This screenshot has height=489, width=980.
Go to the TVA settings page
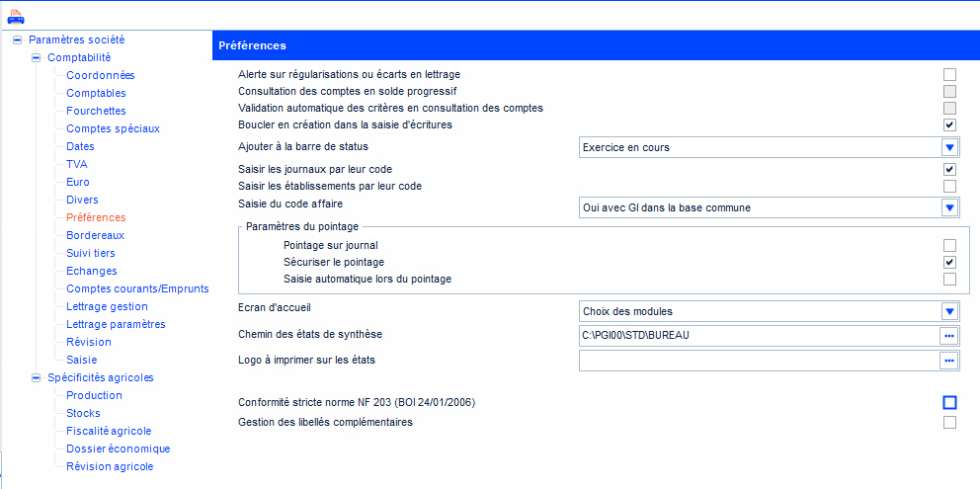tap(76, 164)
